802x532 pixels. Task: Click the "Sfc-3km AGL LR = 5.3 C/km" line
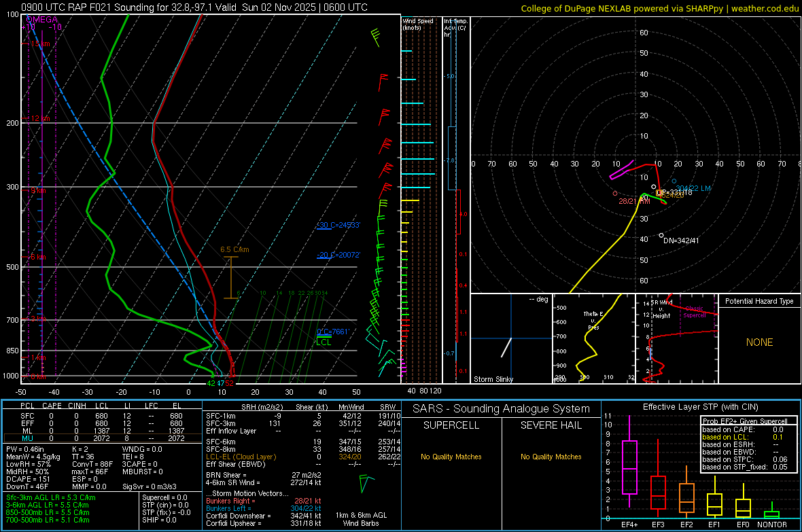pos(51,497)
